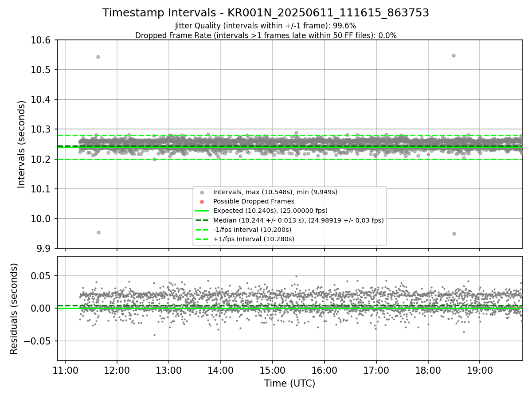
Task: Click the gray dot marker in the legend
Action: 202,192
